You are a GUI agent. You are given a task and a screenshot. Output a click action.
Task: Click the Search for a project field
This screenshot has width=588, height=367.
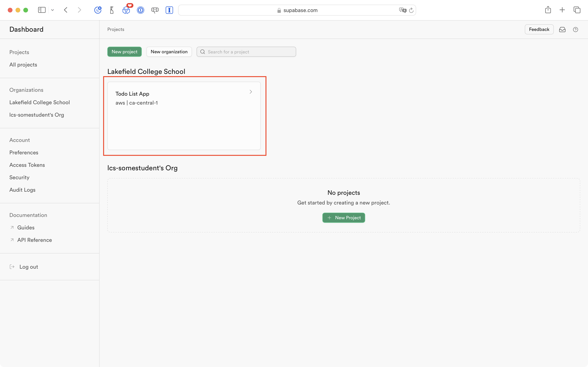point(250,52)
